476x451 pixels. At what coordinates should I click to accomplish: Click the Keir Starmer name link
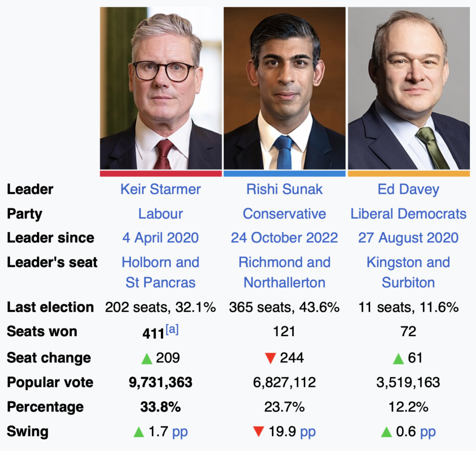tap(161, 189)
